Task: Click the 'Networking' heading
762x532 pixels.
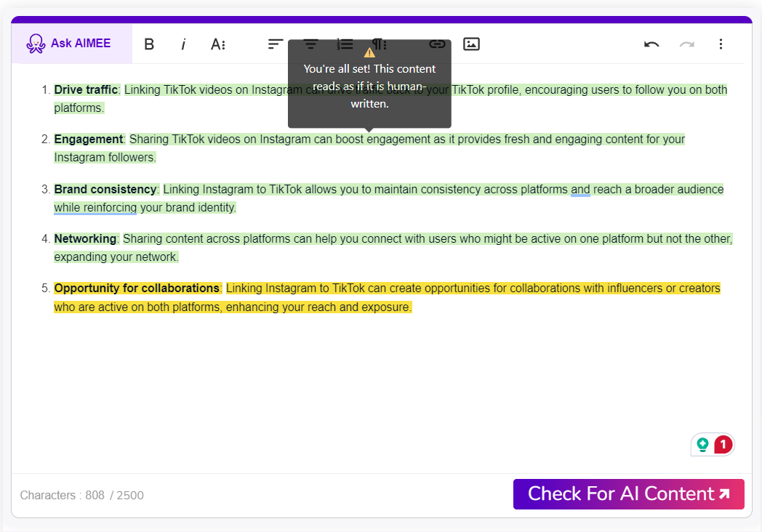Action: click(85, 239)
